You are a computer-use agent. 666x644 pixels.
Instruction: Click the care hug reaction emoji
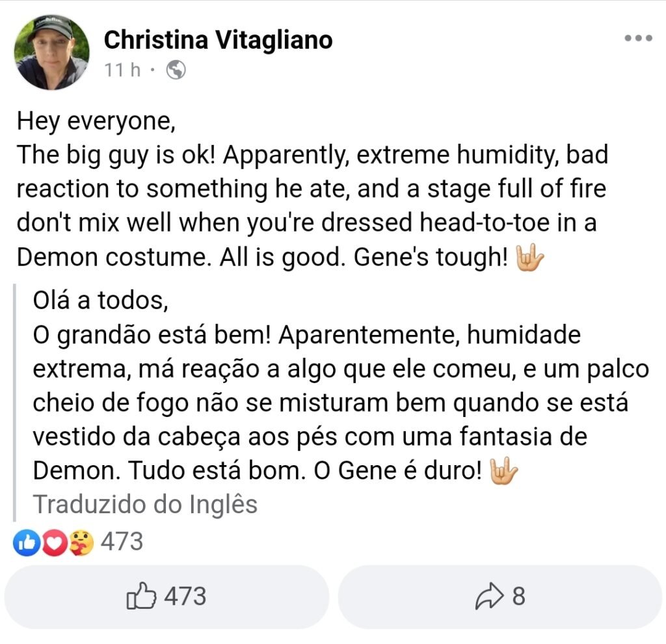click(x=81, y=543)
